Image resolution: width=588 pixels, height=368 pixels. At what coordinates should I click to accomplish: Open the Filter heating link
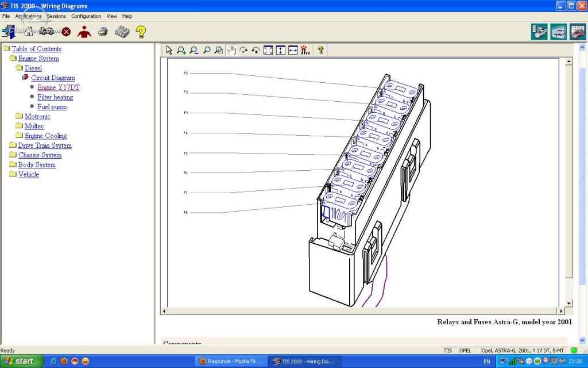pyautogui.click(x=55, y=97)
